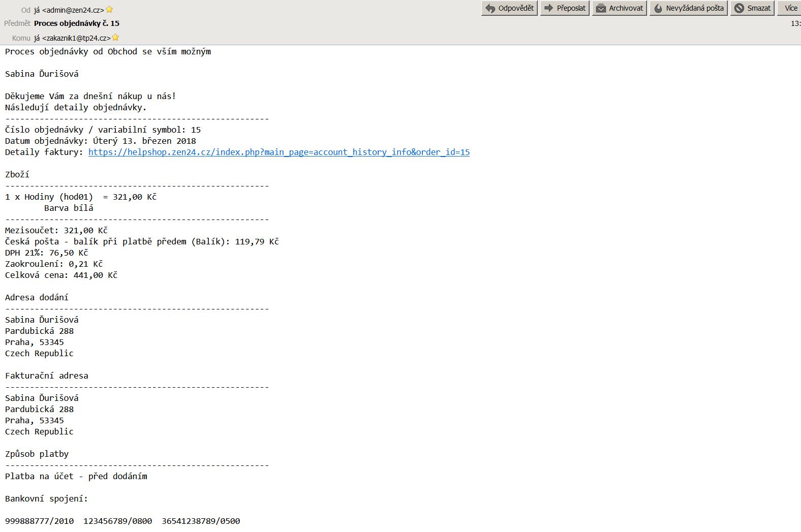Click recipient address zakaznik1@tp24.cz
The height and width of the screenshot is (532, 801).
[72, 38]
